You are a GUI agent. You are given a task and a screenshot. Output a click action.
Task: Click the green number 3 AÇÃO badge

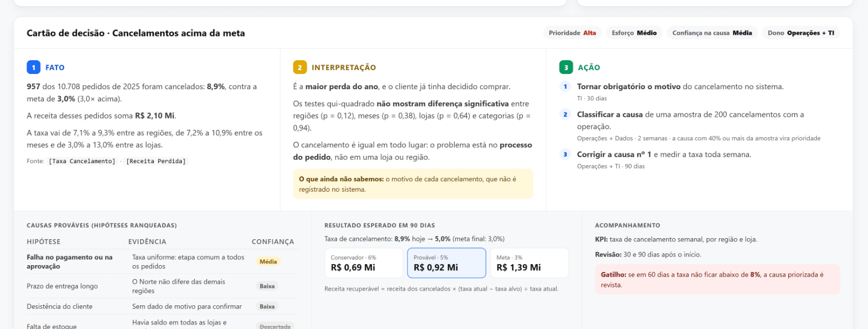click(x=566, y=67)
